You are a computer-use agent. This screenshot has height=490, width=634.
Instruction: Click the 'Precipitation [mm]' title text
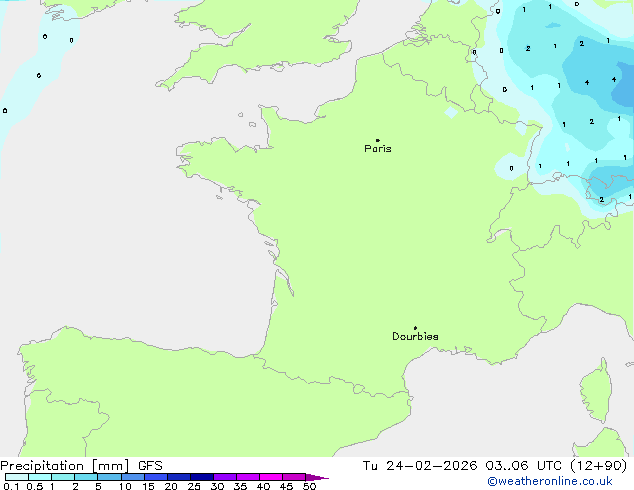(65, 466)
